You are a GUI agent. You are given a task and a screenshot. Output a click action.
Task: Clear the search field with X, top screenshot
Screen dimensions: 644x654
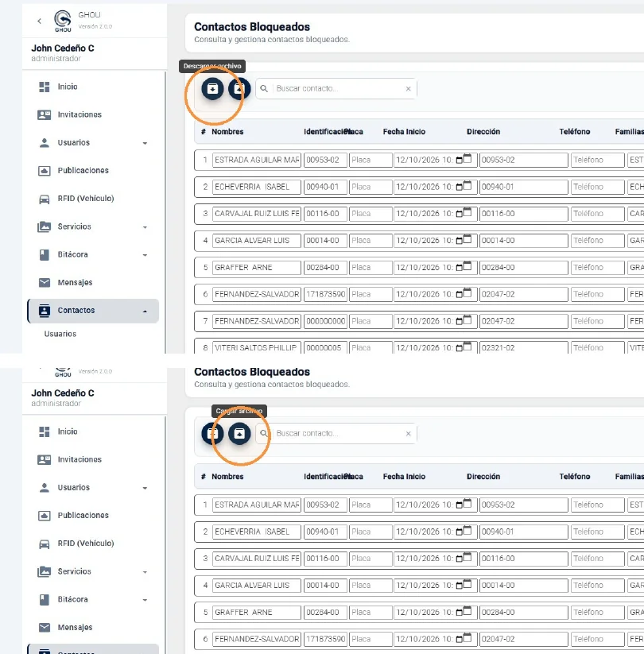pyautogui.click(x=408, y=88)
